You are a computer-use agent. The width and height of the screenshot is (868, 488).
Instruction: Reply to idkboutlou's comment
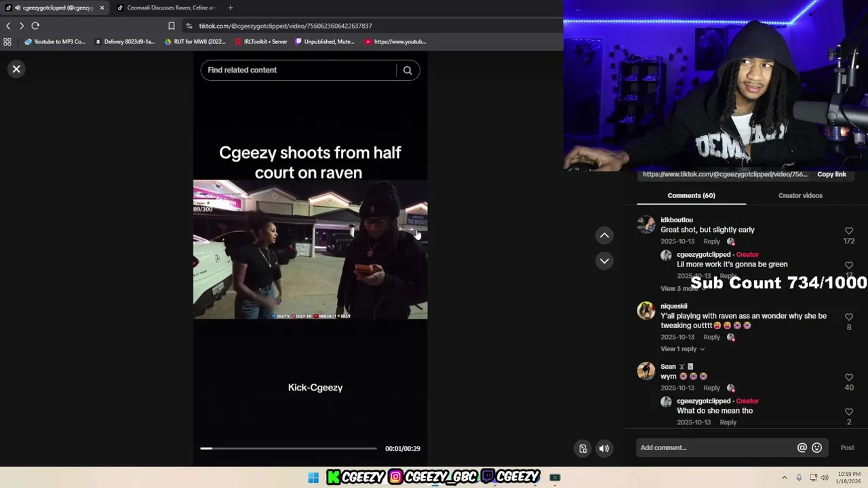point(711,241)
